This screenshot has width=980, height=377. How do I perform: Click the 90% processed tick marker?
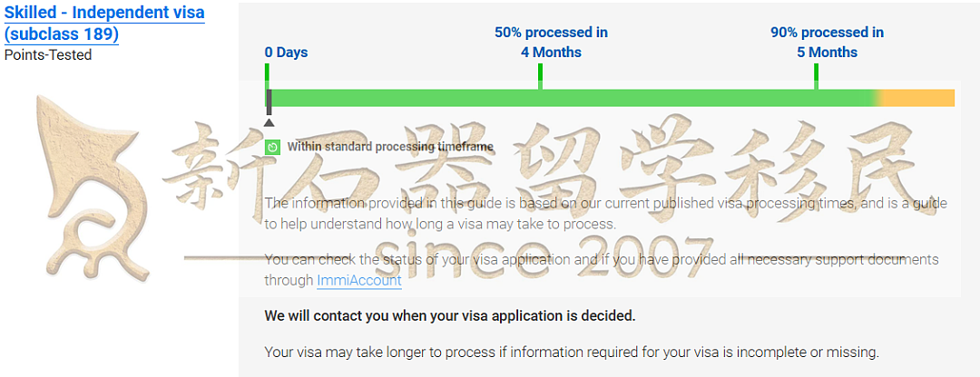[x=816, y=76]
